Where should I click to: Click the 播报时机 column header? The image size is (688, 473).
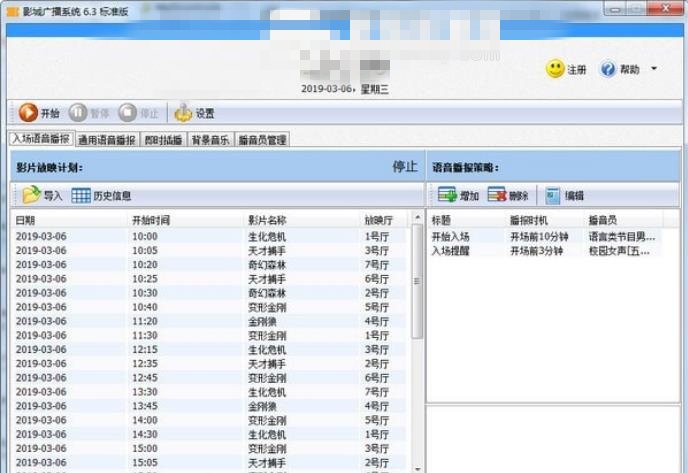pos(546,220)
